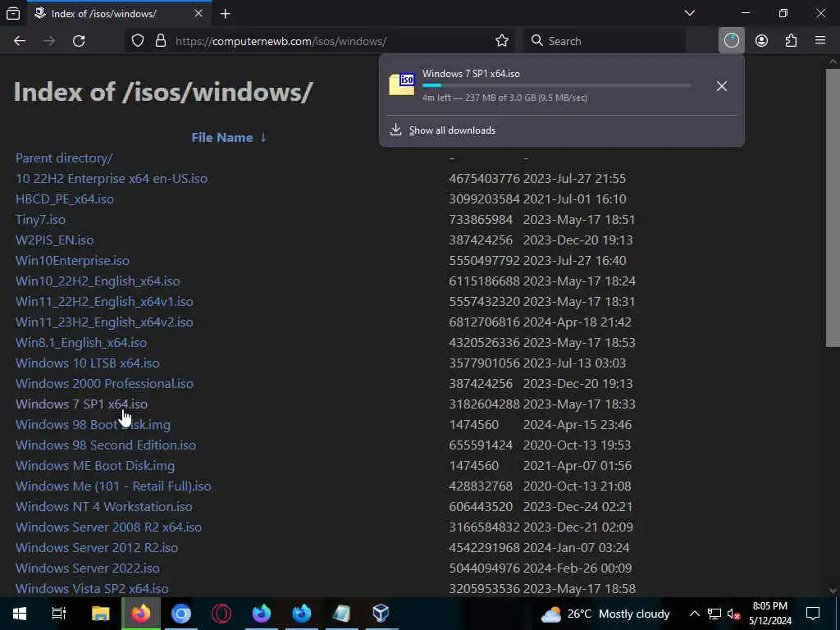Download Windows 10 LTSB x64.iso
This screenshot has width=840, height=630.
tap(87, 363)
